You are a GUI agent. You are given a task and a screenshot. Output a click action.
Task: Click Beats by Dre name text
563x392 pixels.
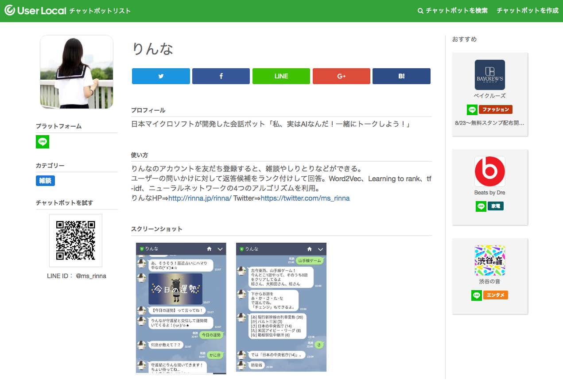coord(490,193)
